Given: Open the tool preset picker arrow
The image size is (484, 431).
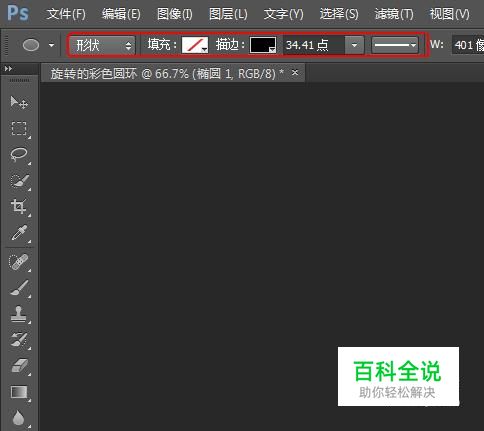Looking at the screenshot, I should pyautogui.click(x=51, y=45).
